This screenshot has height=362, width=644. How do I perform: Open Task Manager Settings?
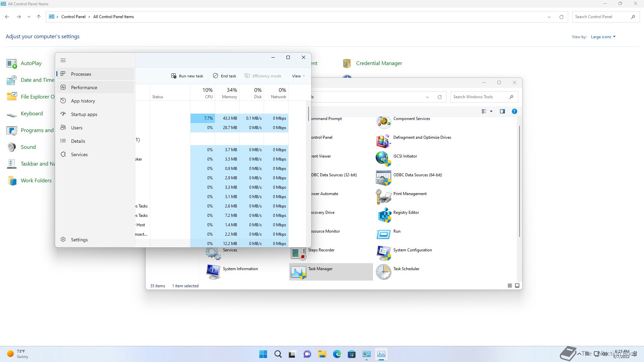coord(95,240)
